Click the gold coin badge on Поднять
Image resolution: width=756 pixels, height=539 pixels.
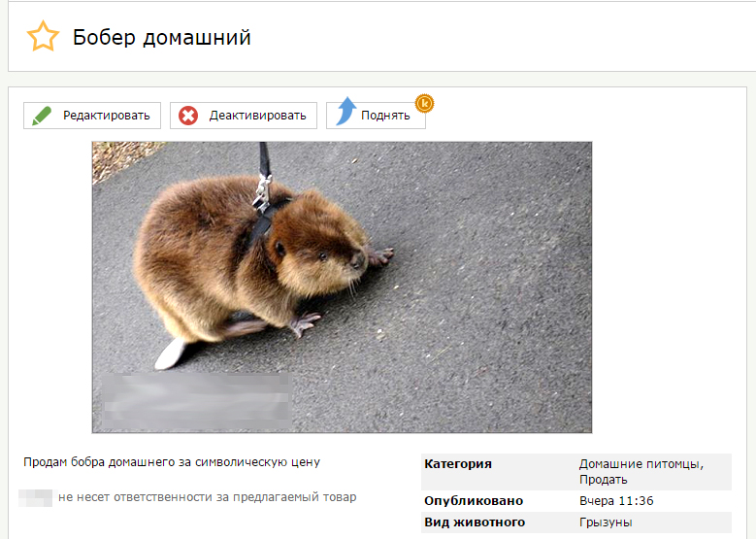pos(424,103)
